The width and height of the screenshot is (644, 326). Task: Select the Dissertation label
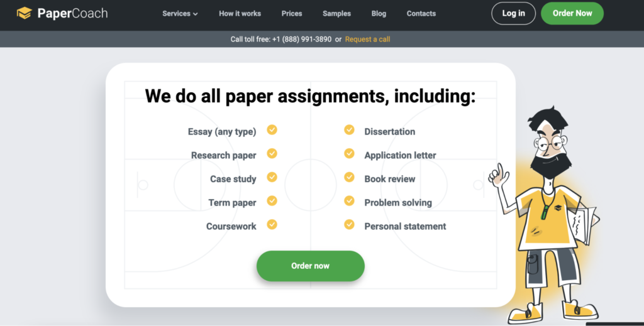390,132
